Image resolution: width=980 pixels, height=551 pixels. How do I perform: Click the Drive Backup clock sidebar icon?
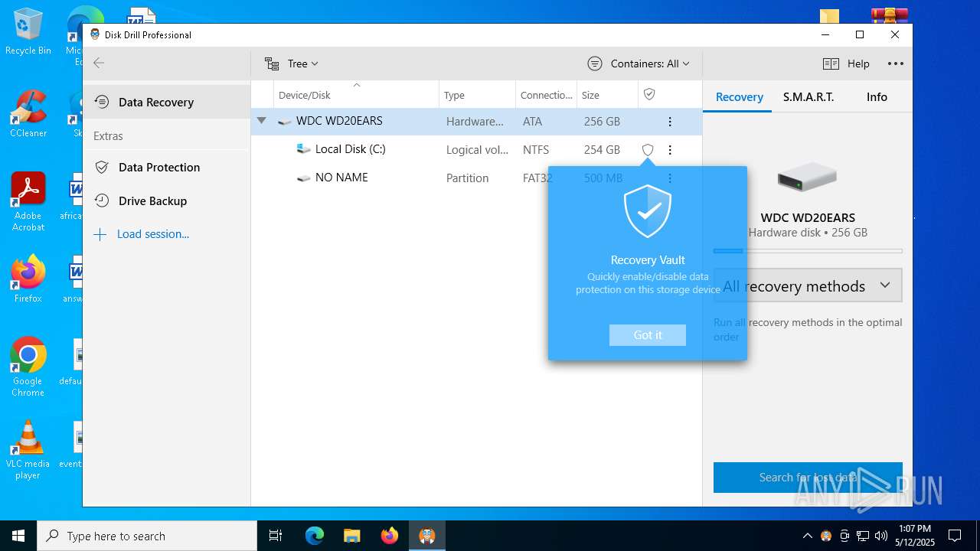[101, 201]
